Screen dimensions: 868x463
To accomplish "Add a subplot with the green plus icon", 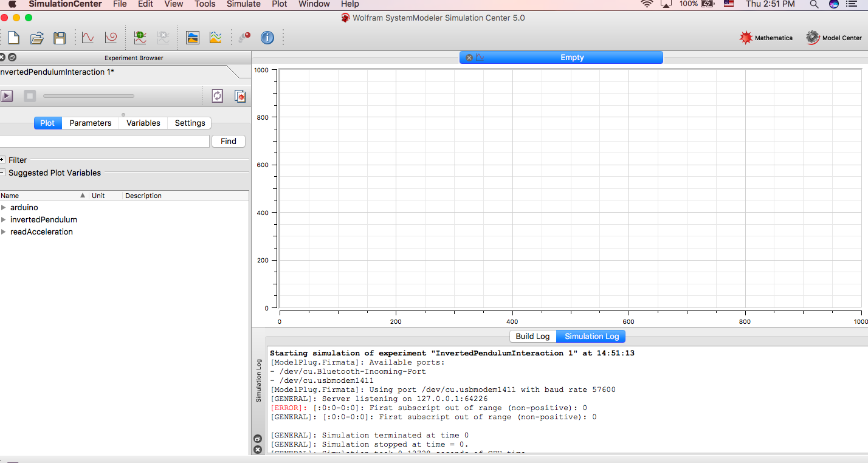I will click(140, 38).
